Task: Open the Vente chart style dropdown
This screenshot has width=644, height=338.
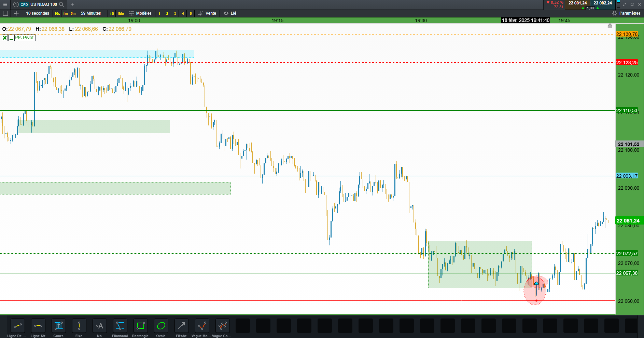Action: point(207,13)
